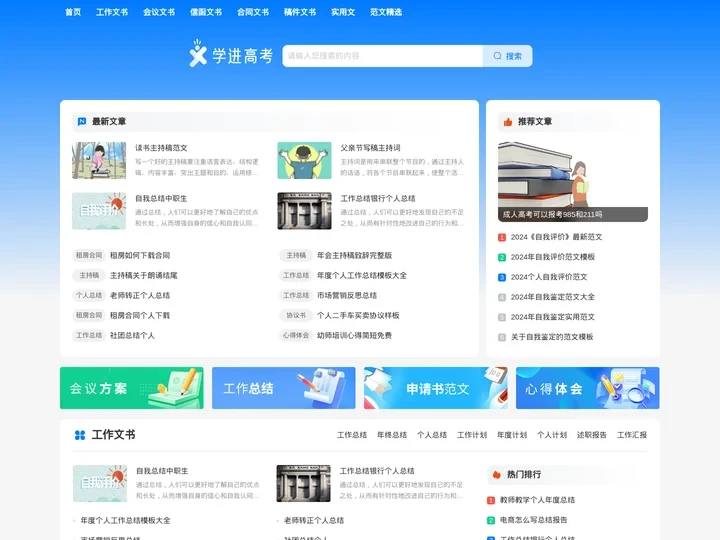Viewport: 720px width, 540px height.
Task: Open 2024《自我评价》最新范文 link
Action: tap(557, 237)
